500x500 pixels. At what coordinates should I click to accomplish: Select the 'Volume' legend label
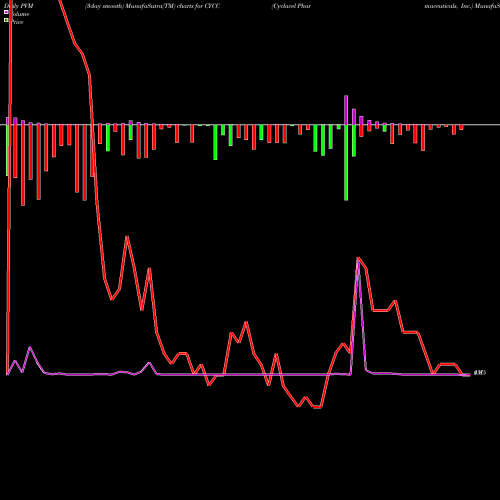coord(19,14)
